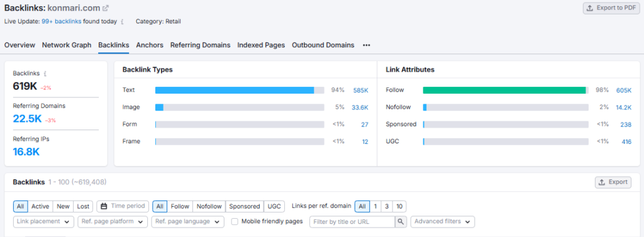Click 'Link Attributes' heading

coord(410,70)
